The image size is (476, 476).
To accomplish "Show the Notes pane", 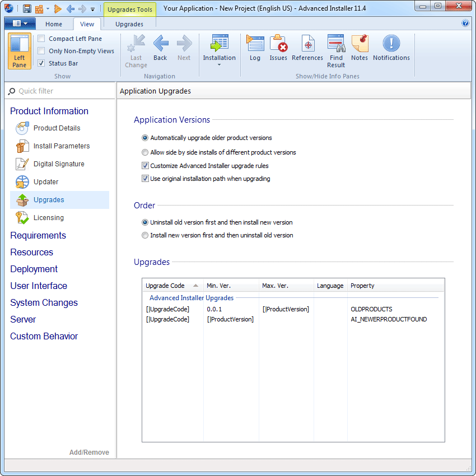I will [x=360, y=48].
